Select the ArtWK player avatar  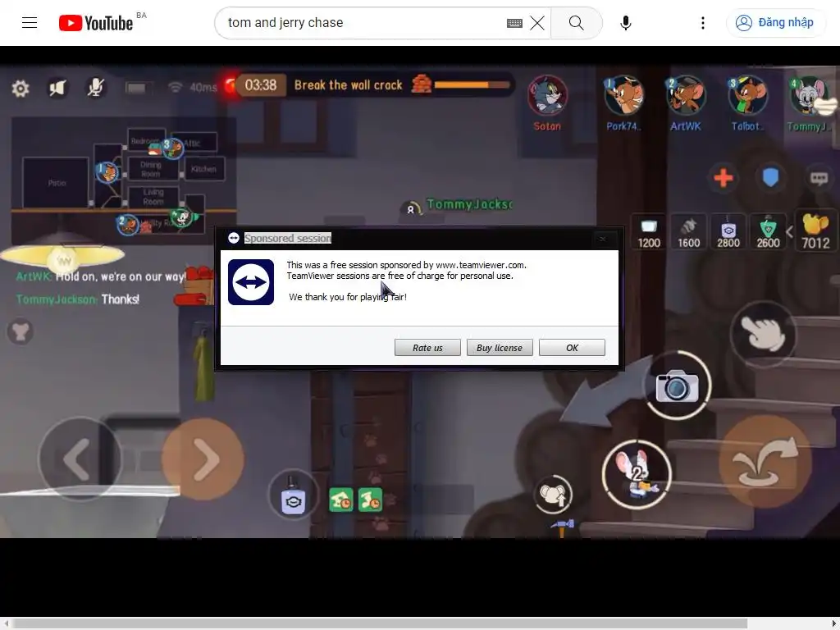[685, 97]
